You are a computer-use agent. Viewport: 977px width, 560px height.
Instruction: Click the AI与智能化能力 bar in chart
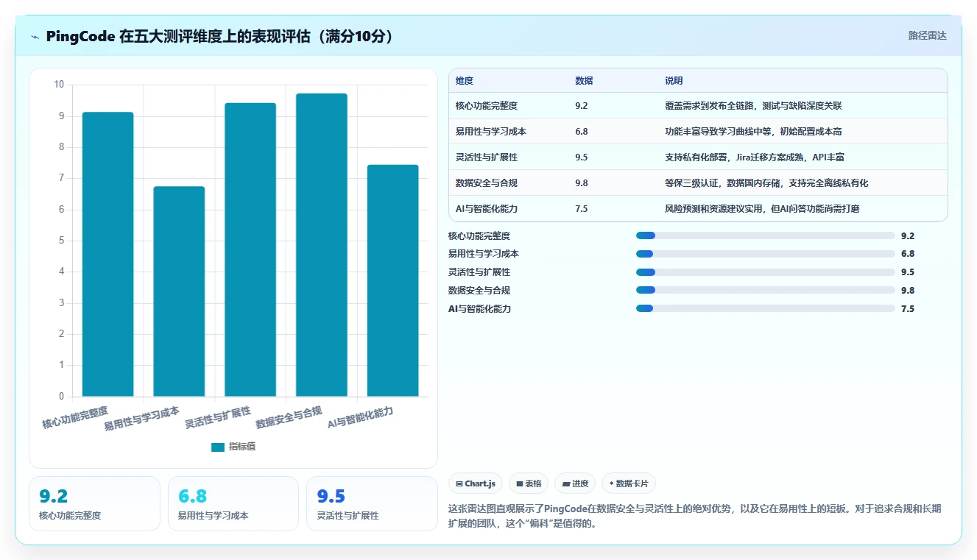coord(393,280)
